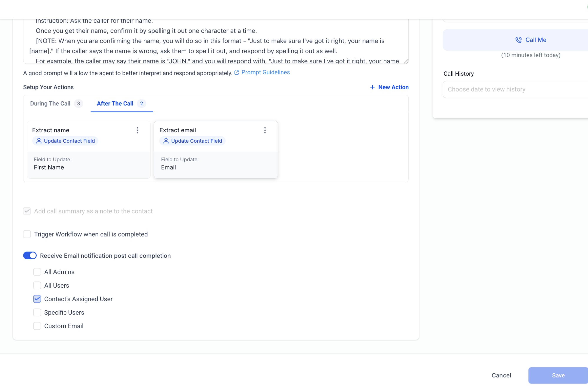The width and height of the screenshot is (588, 390).
Task: Click the Add call summary note checkbox
Action: tap(27, 211)
